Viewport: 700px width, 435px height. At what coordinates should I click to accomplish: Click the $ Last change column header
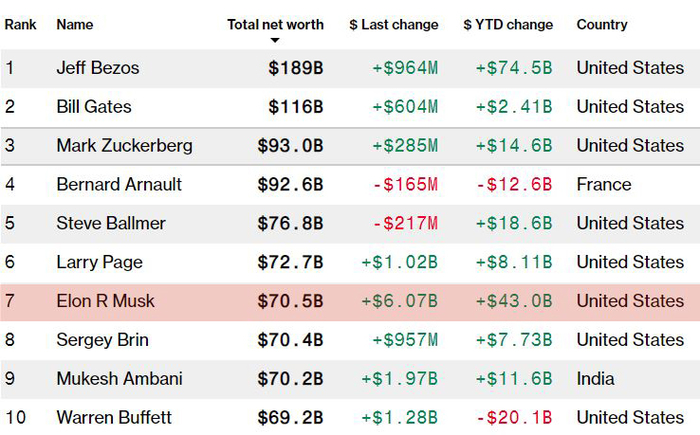[393, 24]
